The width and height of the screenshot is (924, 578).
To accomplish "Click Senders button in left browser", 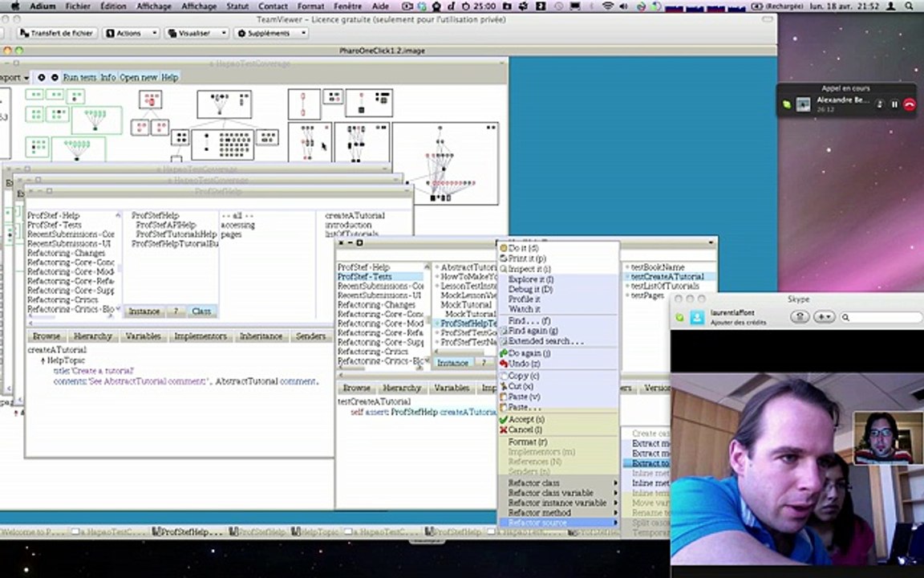I will click(x=310, y=336).
